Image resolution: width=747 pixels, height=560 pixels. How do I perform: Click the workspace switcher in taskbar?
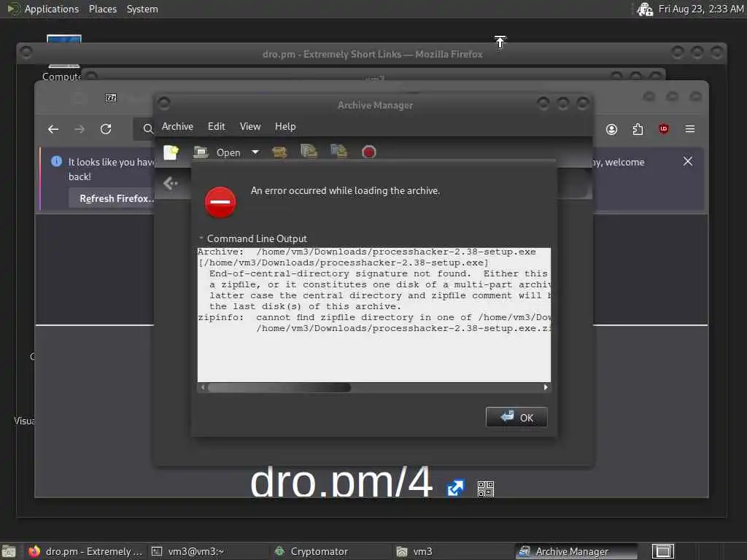pos(662,551)
